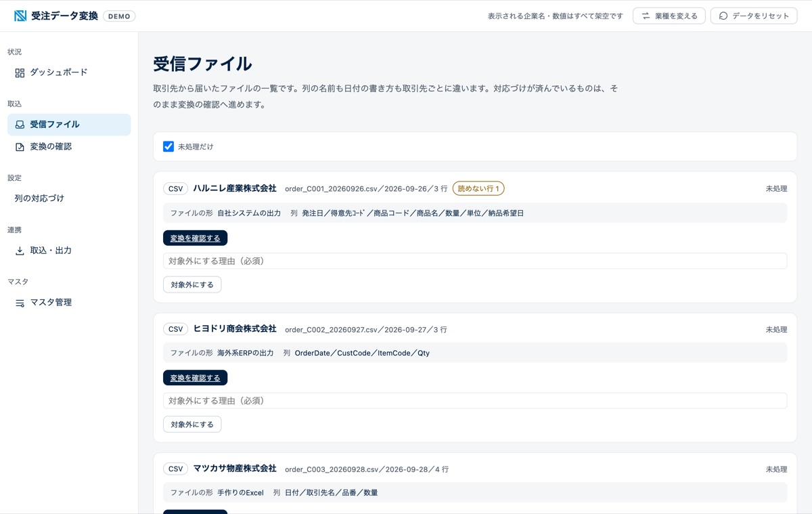Click the reset icon in データをリセット
The height and width of the screenshot is (514, 812).
[723, 16]
